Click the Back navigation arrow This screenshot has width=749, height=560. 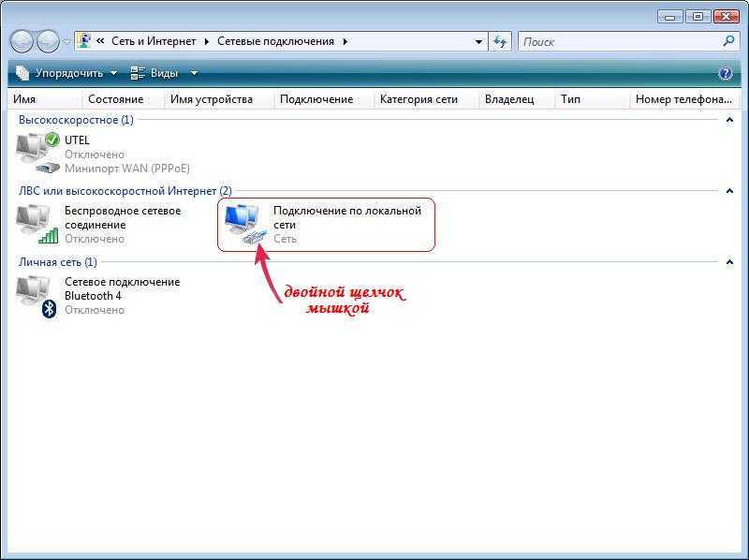(22, 41)
